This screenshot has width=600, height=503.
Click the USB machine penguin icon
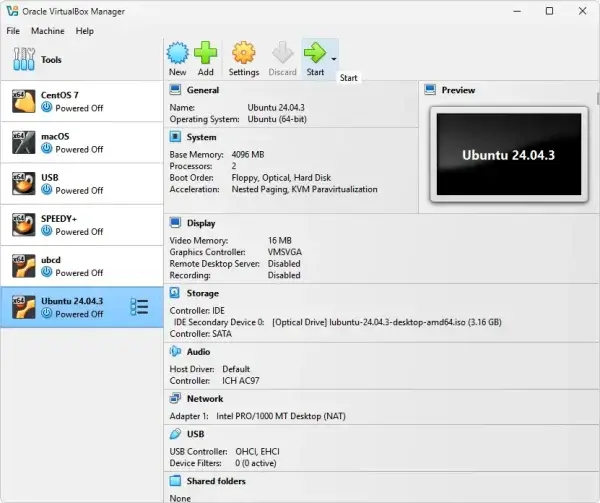tap(23, 184)
